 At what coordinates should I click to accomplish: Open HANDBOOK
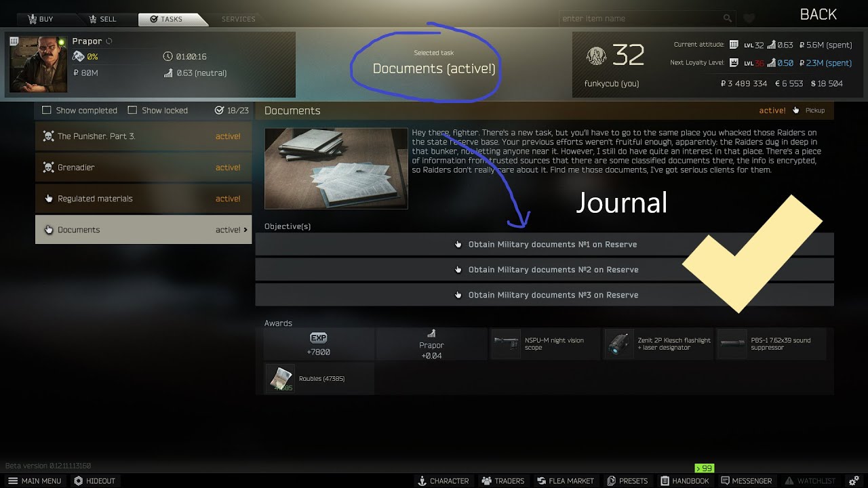[x=685, y=481]
